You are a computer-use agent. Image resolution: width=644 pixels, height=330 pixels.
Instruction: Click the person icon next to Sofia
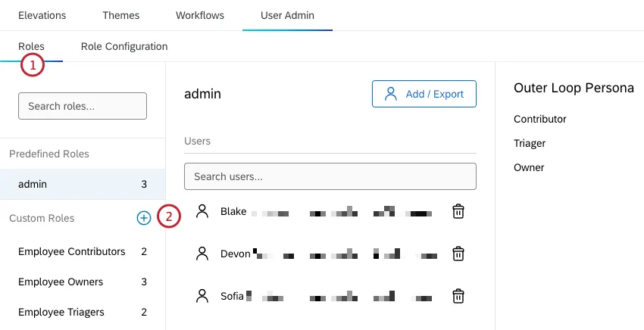click(x=202, y=296)
